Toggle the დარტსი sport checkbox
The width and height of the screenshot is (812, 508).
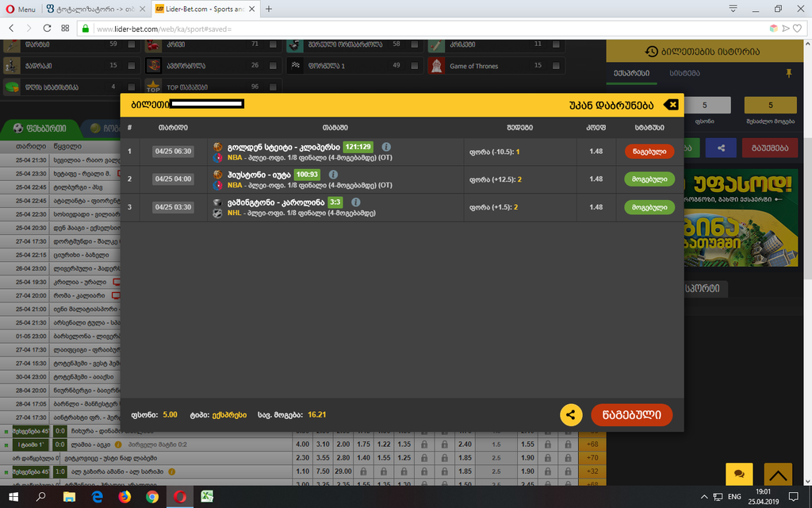point(131,44)
